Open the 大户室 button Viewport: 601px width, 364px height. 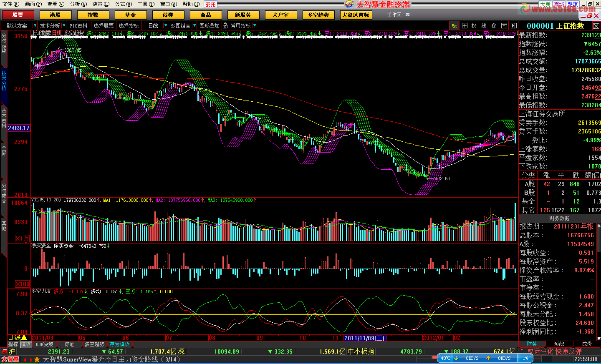281,15
